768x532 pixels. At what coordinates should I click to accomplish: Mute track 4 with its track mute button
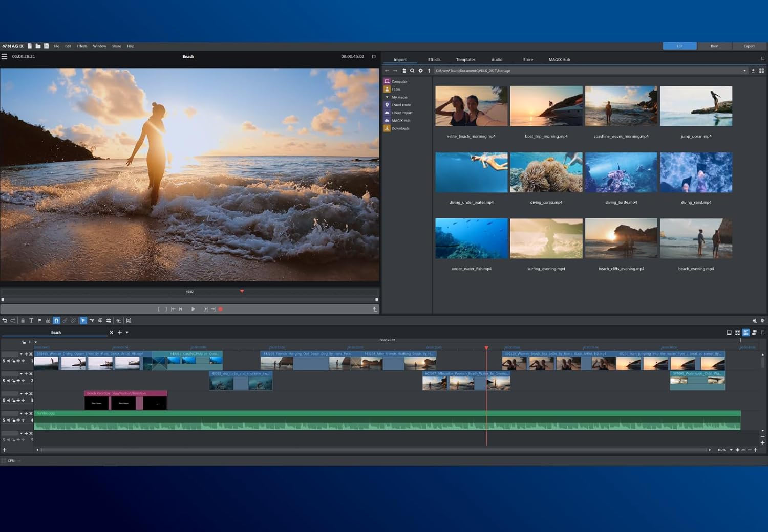tap(9, 420)
